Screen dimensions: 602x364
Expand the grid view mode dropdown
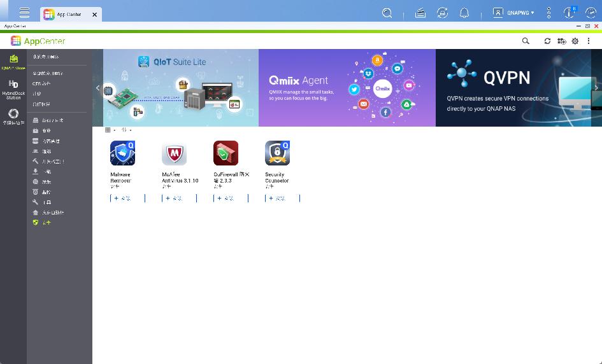pyautogui.click(x=110, y=130)
